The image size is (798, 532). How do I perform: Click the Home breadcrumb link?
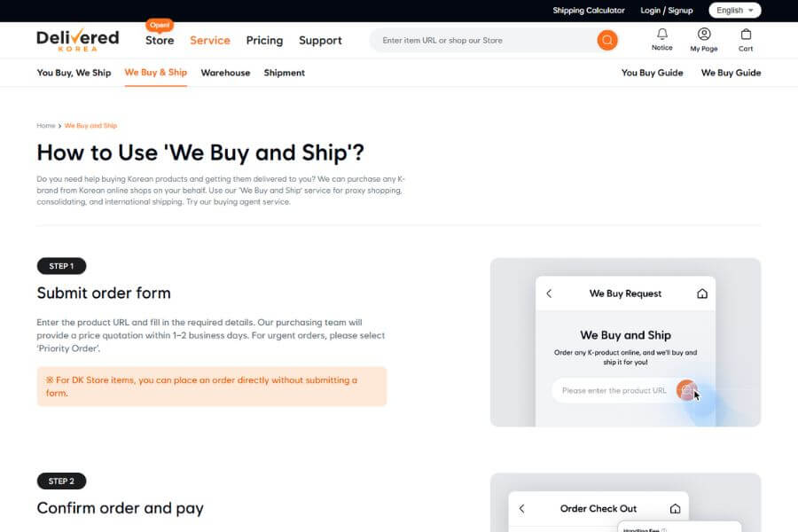46,126
